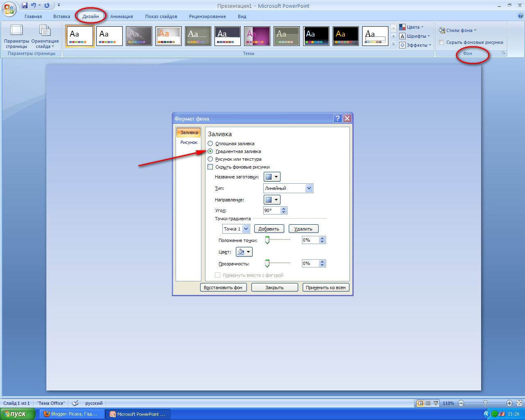Image resolution: width=525 pixels, height=420 pixels.
Task: Select the black theme with orange Aa
Action: tap(346, 36)
